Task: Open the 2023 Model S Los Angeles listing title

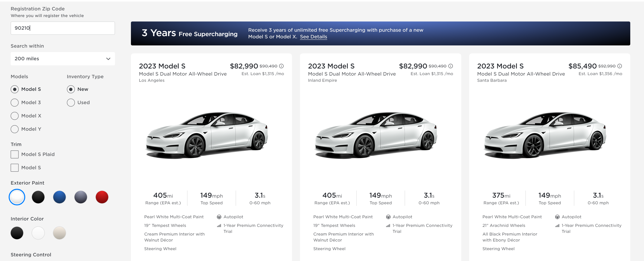Action: click(x=162, y=66)
